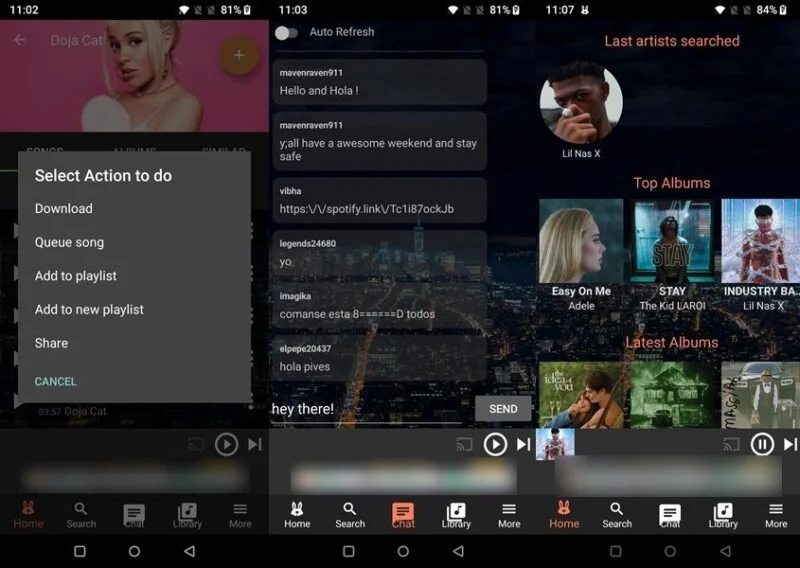
Task: Select Add to new playlist
Action: point(89,309)
